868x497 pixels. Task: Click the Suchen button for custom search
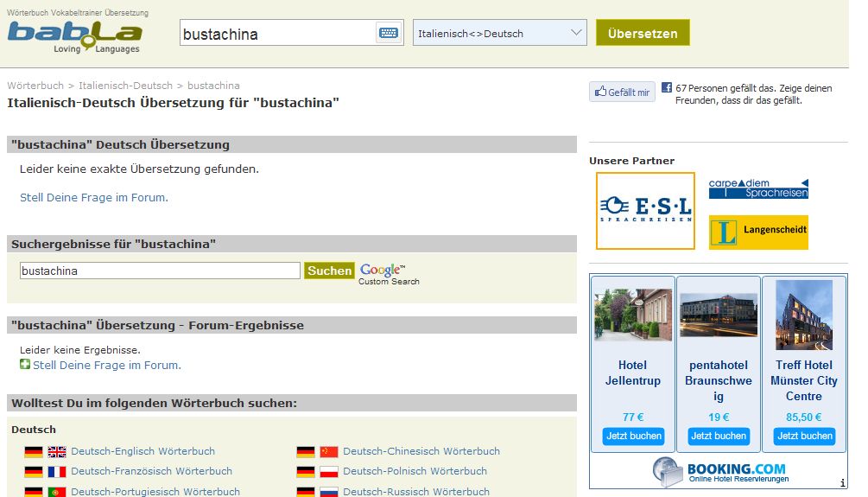click(x=329, y=271)
